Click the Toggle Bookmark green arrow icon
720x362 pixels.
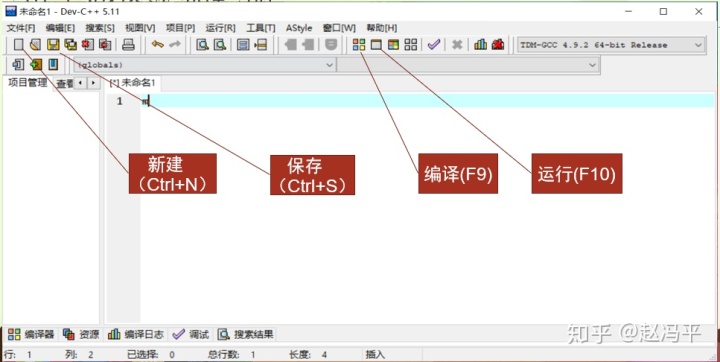[36, 65]
